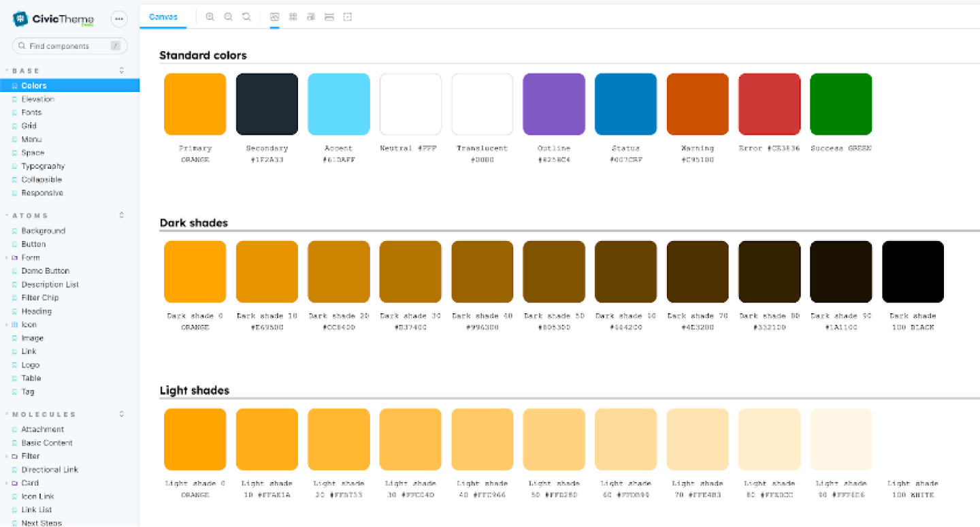Viewport: 980px width, 527px height.
Task: Click the CivicTheme logo
Action: pos(54,19)
